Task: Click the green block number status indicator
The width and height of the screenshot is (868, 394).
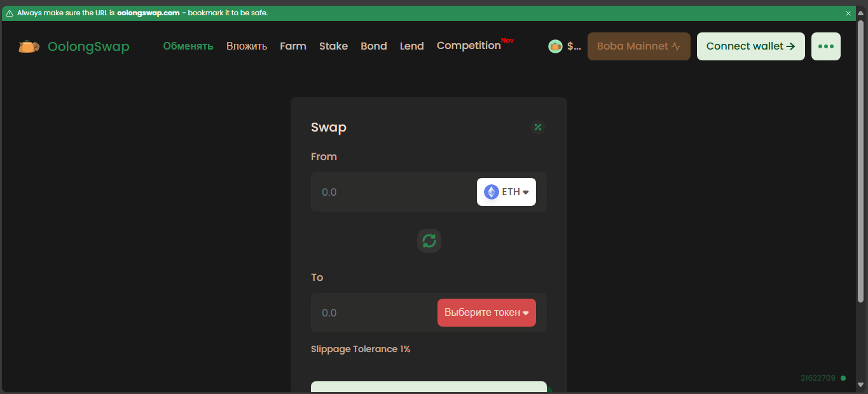Action: 843,378
